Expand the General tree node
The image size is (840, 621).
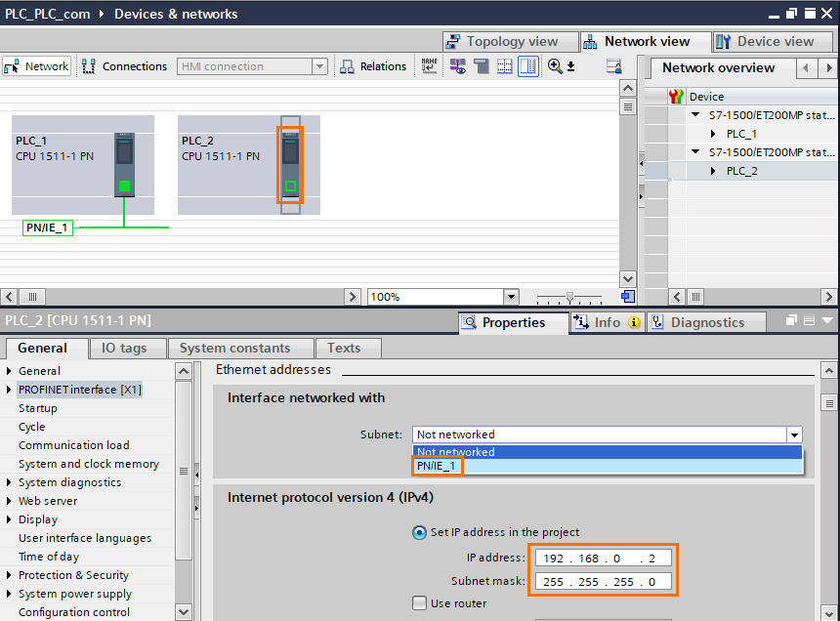click(9, 370)
